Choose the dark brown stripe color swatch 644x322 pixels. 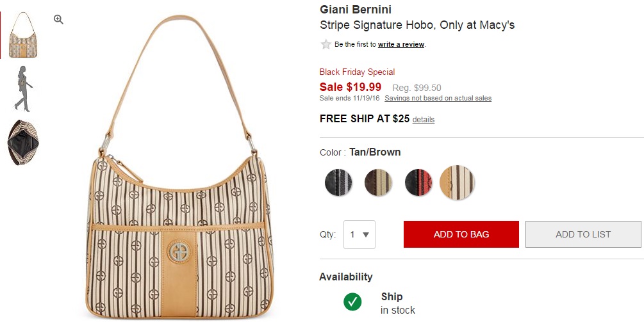coord(378,182)
